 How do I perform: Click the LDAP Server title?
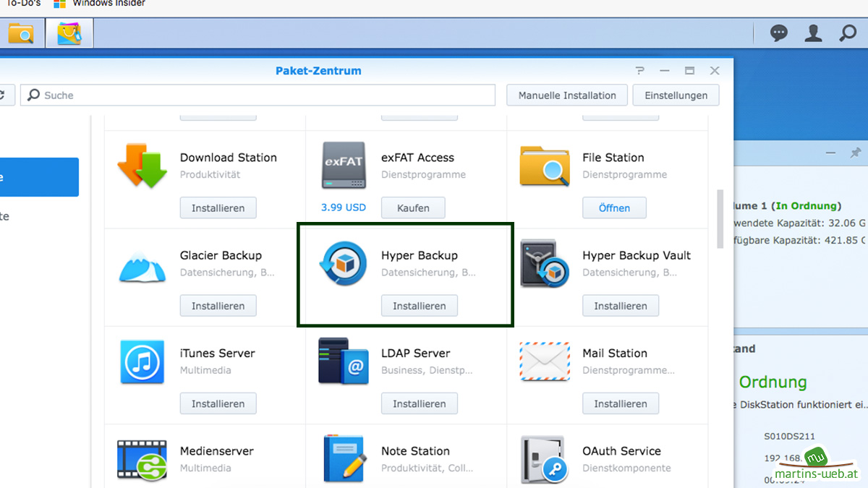point(416,354)
